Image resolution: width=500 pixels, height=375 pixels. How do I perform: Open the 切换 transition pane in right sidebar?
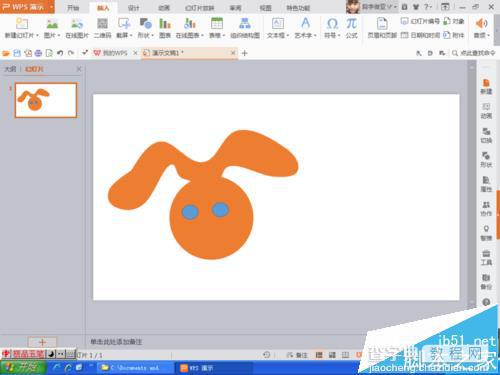(x=486, y=135)
